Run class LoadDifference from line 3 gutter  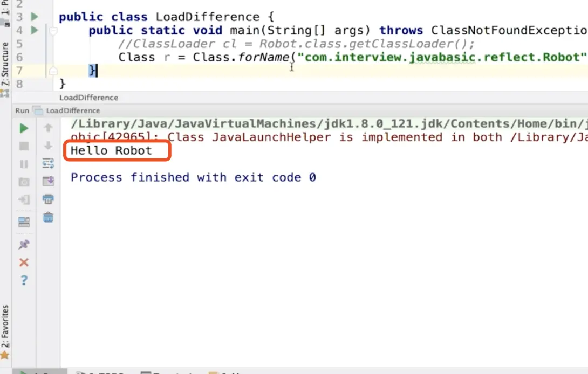(x=35, y=17)
